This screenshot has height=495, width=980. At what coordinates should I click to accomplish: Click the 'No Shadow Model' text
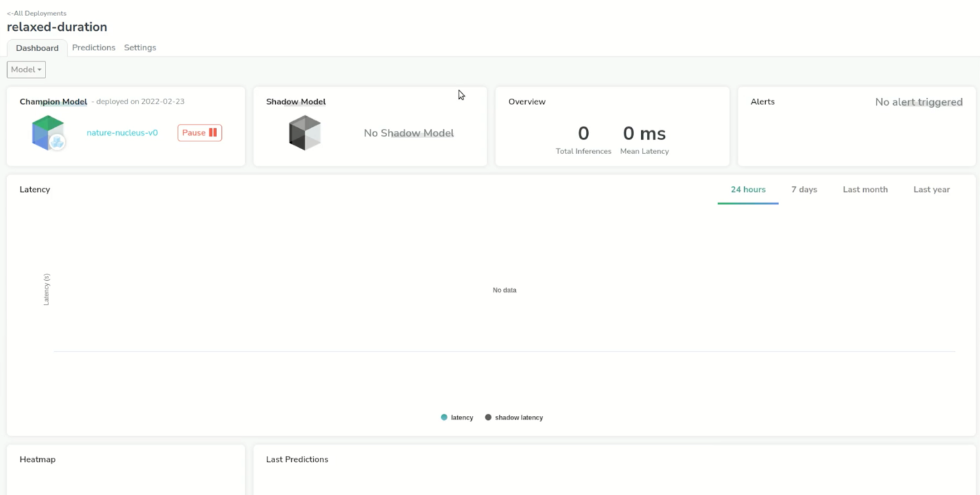point(409,133)
